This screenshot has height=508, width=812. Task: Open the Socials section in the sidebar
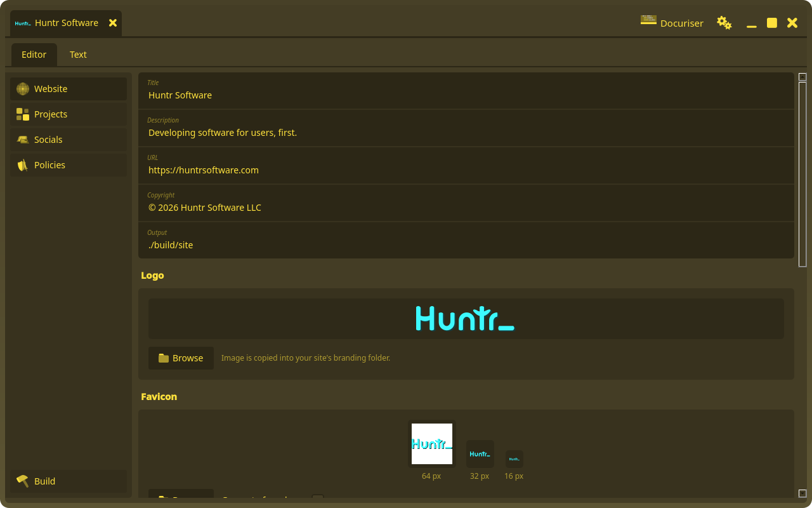coord(69,140)
